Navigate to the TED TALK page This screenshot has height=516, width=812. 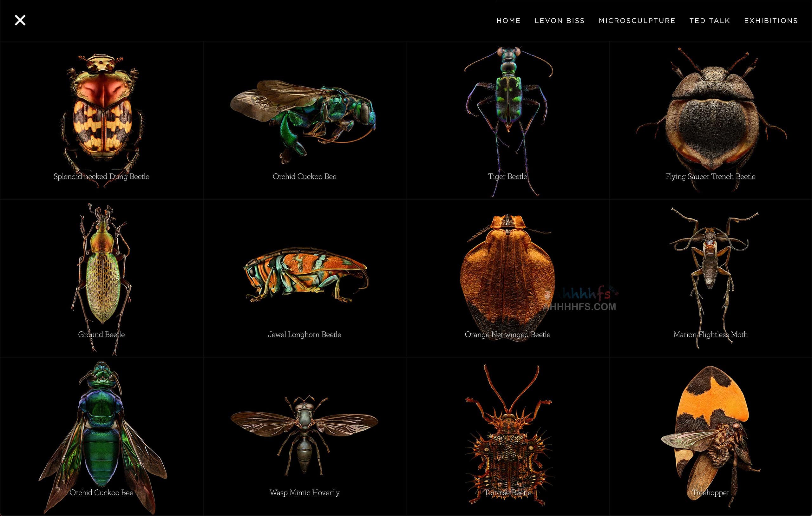pyautogui.click(x=710, y=21)
